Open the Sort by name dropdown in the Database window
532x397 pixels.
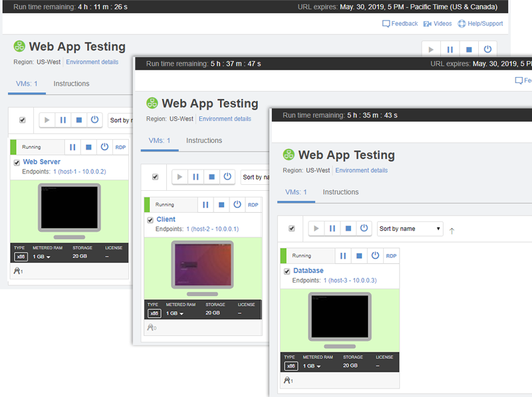pos(410,228)
